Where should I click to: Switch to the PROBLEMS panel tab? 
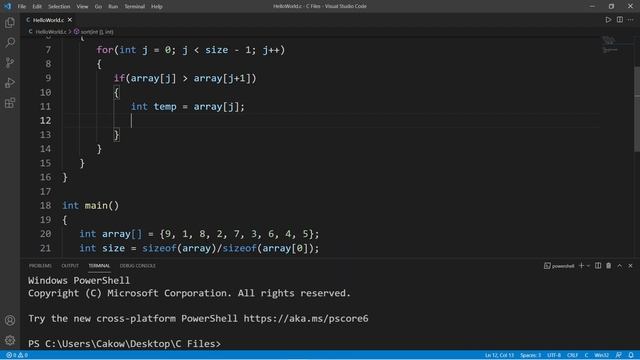(x=40, y=266)
